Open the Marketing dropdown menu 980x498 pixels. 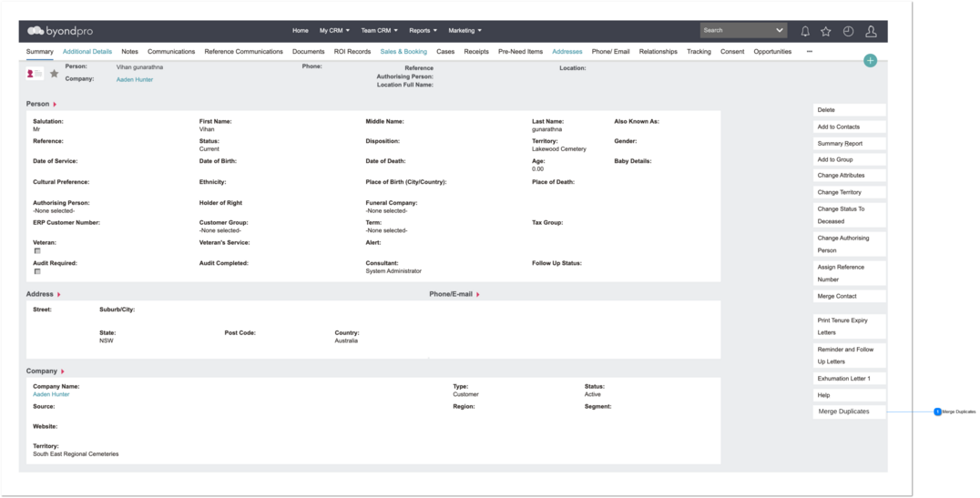point(465,31)
